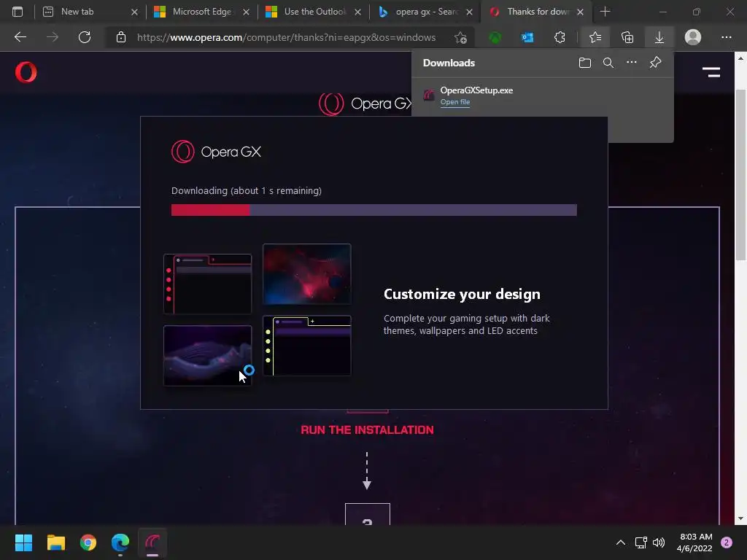Open the Extensions puzzle icon
747x560 pixels.
(x=560, y=37)
